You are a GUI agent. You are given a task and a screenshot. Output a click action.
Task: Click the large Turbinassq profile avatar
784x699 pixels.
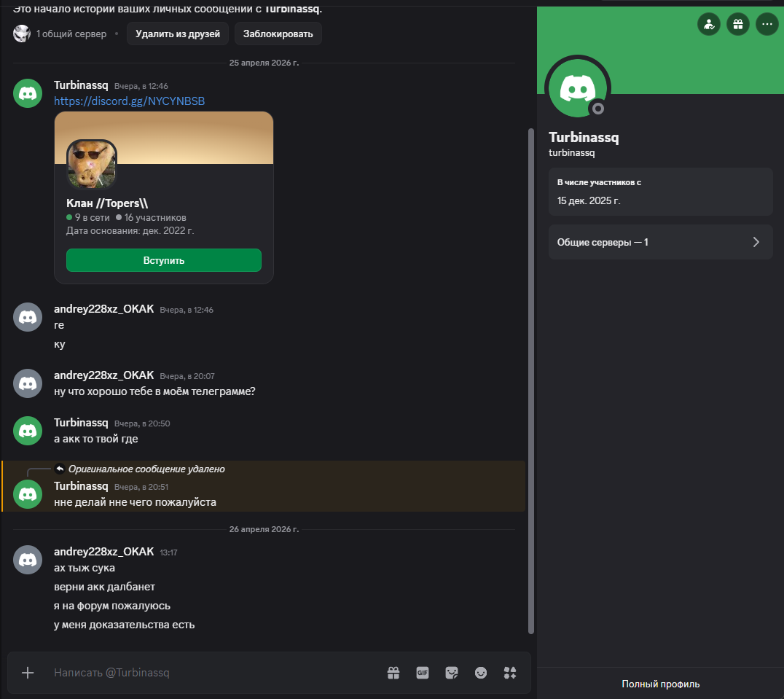[578, 88]
